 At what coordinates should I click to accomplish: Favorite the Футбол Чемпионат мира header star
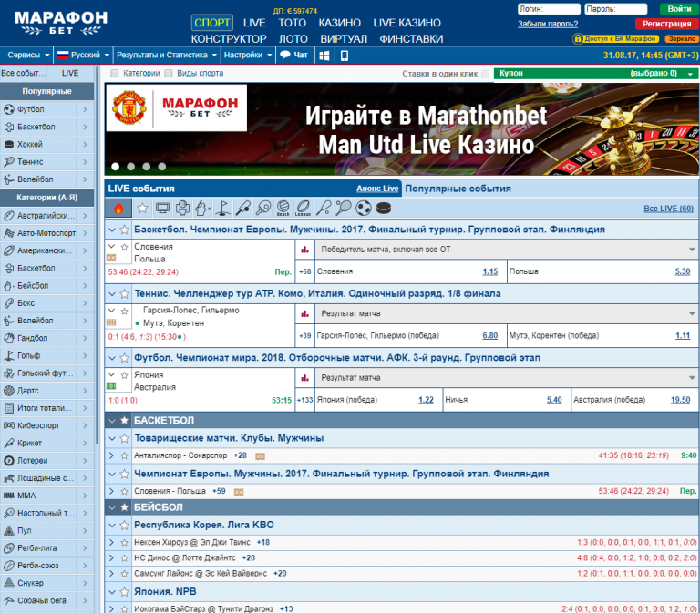click(125, 358)
